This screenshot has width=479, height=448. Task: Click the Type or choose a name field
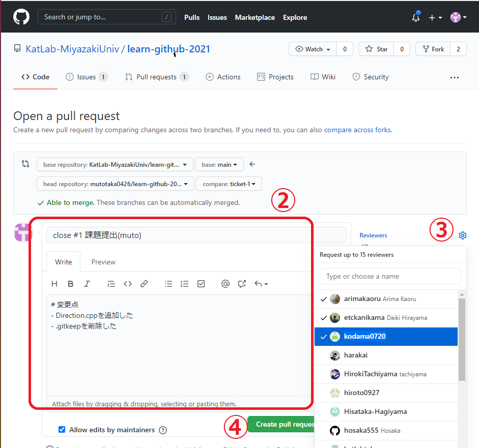tap(390, 276)
